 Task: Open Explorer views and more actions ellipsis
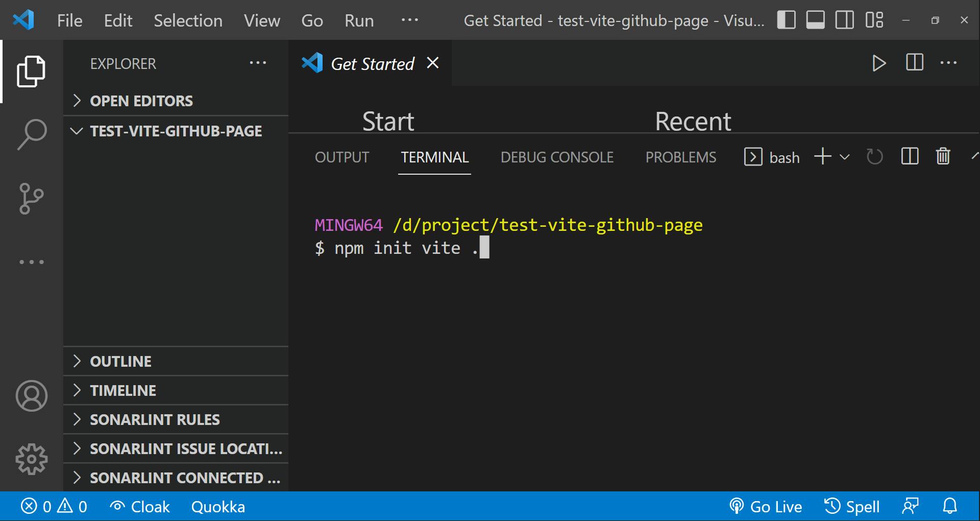258,63
